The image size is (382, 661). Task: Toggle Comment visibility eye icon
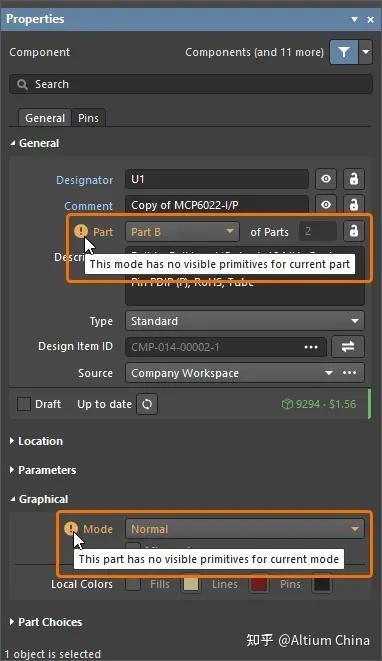click(x=326, y=205)
